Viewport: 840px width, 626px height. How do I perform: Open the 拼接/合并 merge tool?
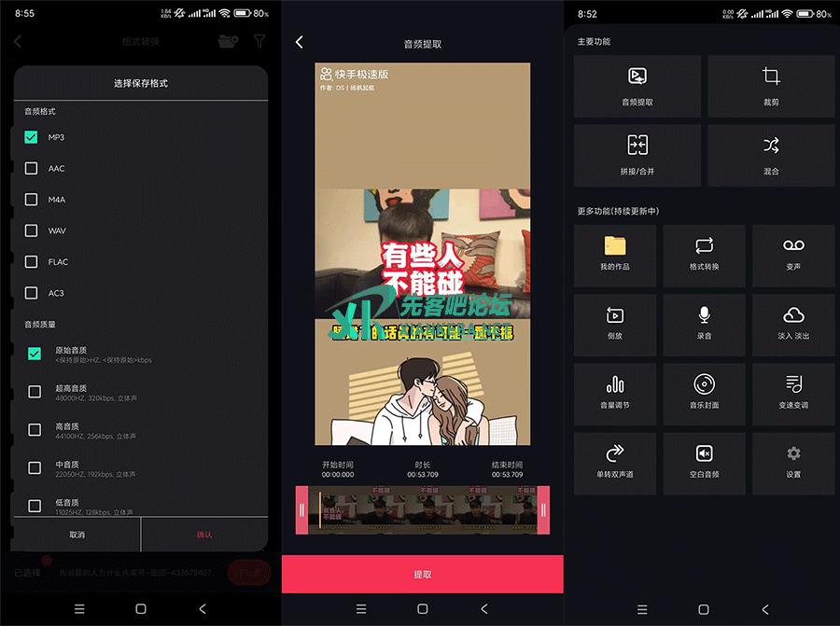pyautogui.click(x=637, y=155)
